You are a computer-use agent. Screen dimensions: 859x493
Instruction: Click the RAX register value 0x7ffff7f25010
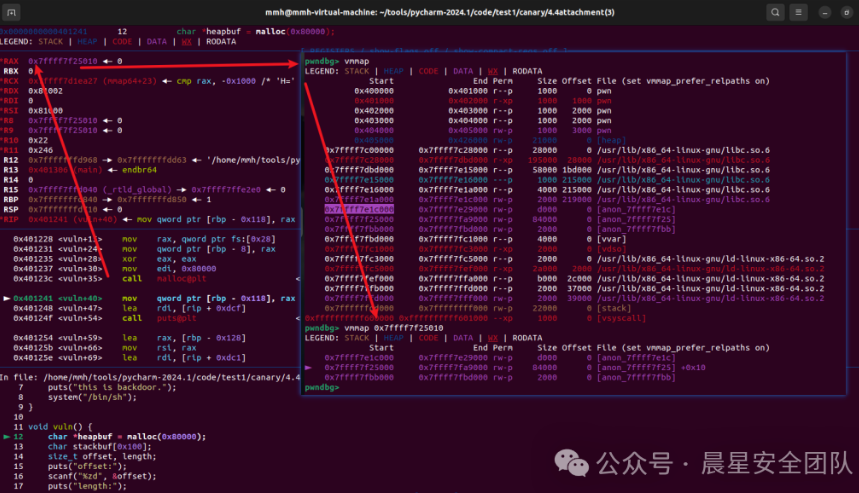pyautogui.click(x=64, y=62)
